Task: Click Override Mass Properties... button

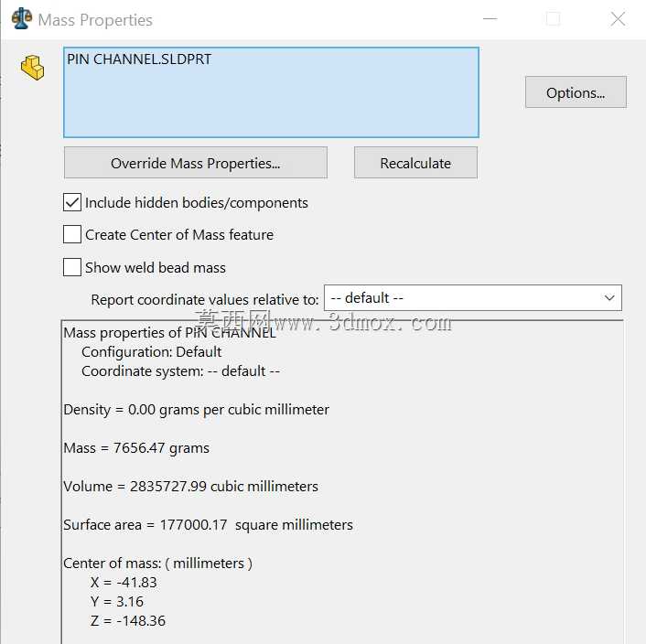Action: pyautogui.click(x=196, y=163)
